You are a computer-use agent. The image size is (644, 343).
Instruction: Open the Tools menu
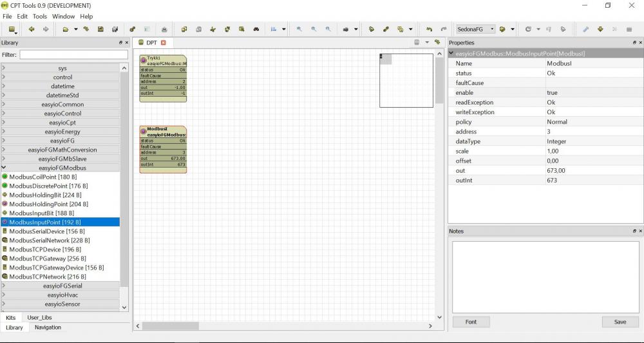(40, 16)
